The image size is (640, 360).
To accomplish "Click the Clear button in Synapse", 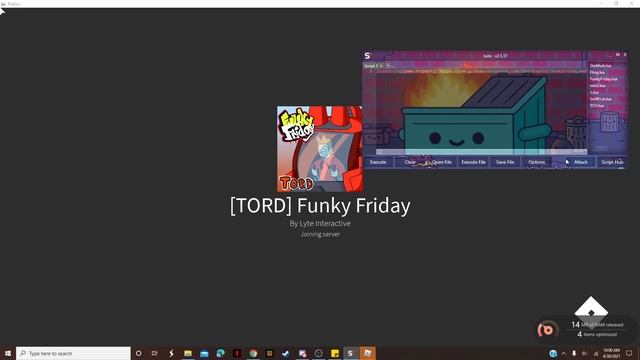I will [x=410, y=162].
